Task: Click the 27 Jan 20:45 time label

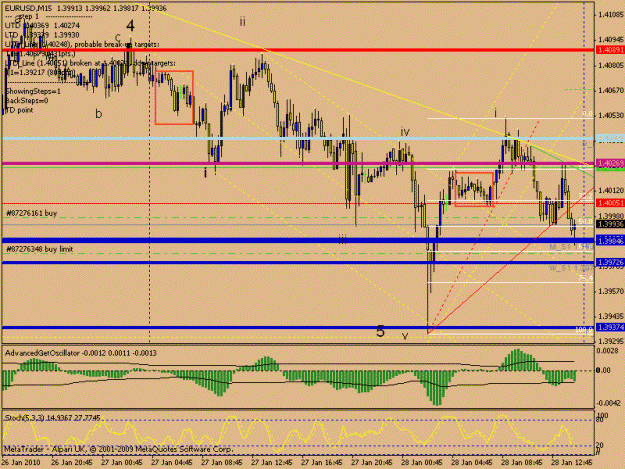Action: click(x=372, y=463)
